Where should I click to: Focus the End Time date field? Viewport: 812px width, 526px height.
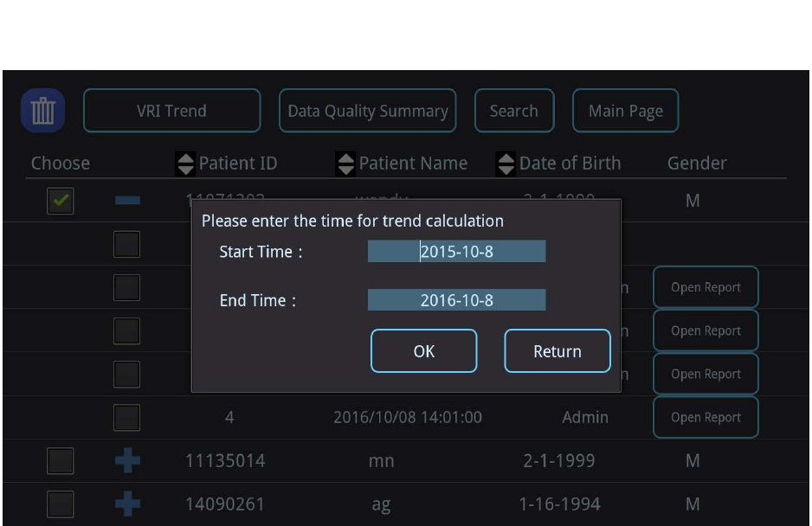point(456,300)
